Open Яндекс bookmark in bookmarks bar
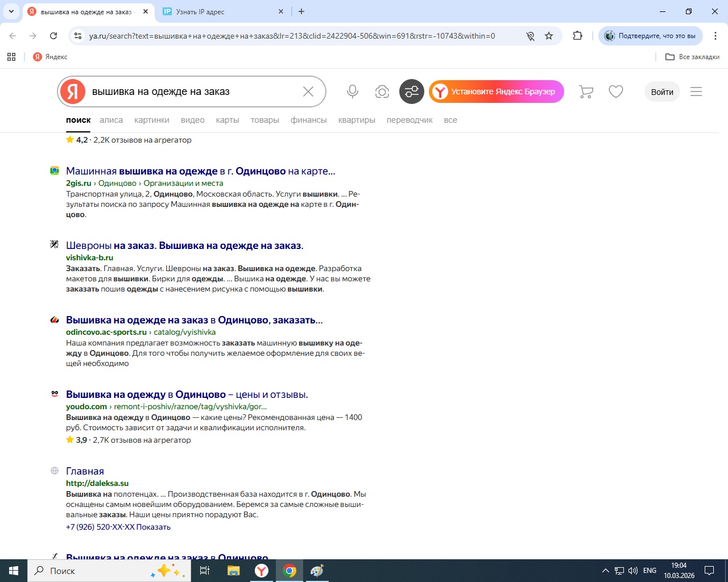This screenshot has width=728, height=582. [50, 57]
